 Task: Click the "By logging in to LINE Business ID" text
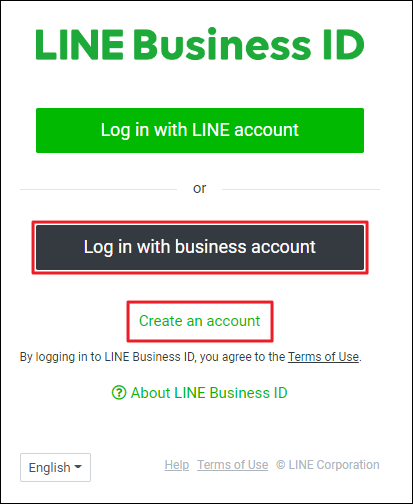[x=107, y=357]
